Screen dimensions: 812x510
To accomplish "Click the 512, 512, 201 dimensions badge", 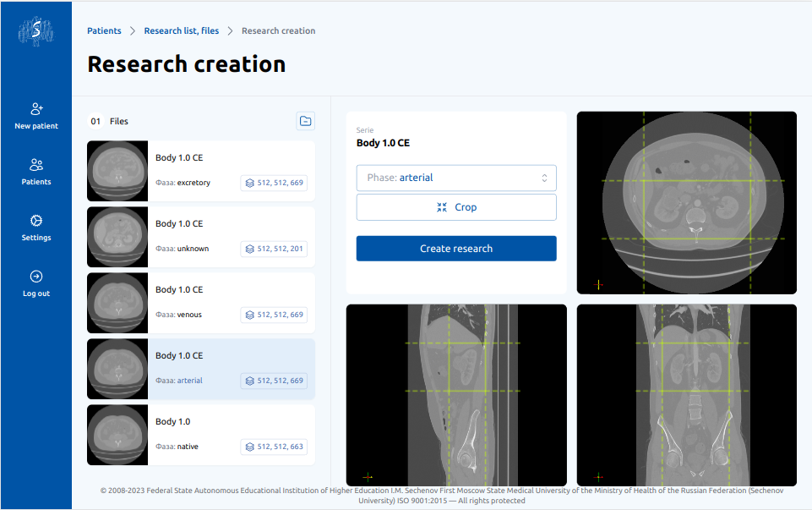I will pyautogui.click(x=274, y=249).
